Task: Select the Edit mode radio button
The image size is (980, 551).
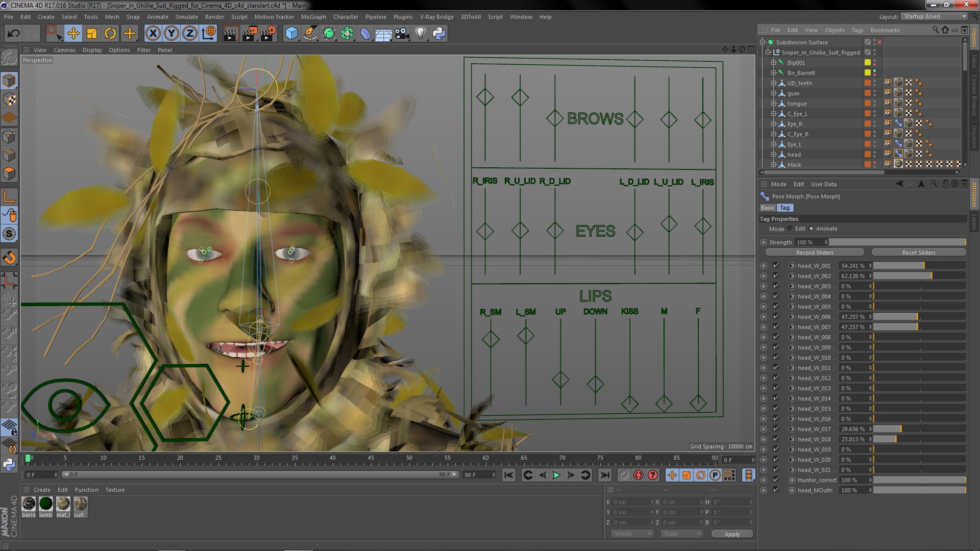Action: [790, 229]
